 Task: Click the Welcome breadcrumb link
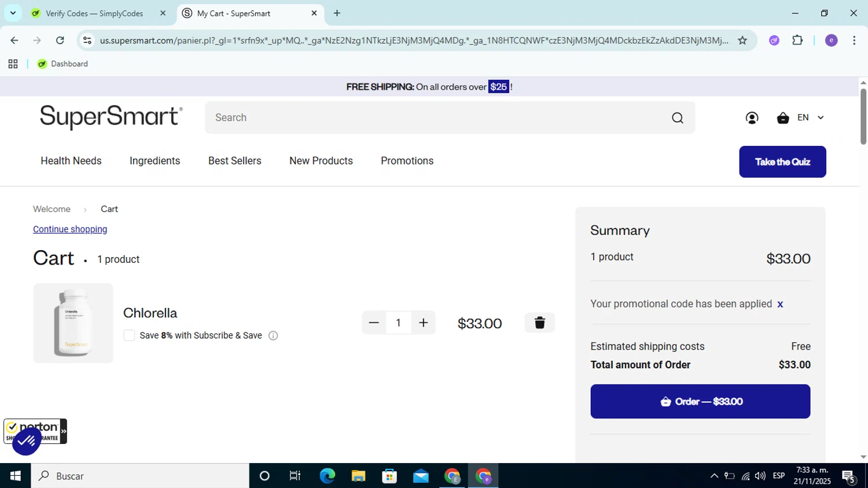52,209
